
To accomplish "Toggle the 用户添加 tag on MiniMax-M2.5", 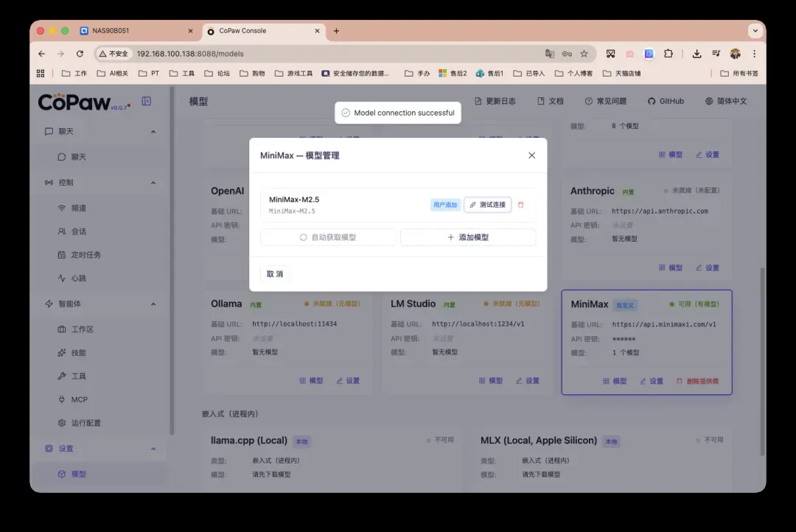I will pos(445,204).
